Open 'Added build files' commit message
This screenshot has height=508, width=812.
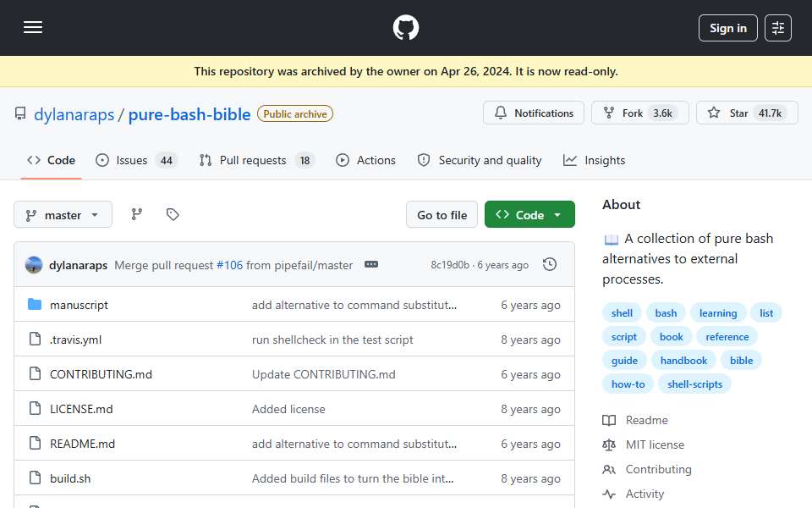point(353,478)
